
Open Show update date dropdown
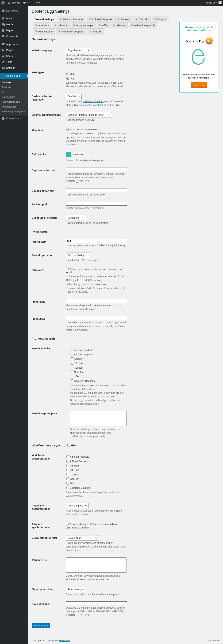pos(76,589)
